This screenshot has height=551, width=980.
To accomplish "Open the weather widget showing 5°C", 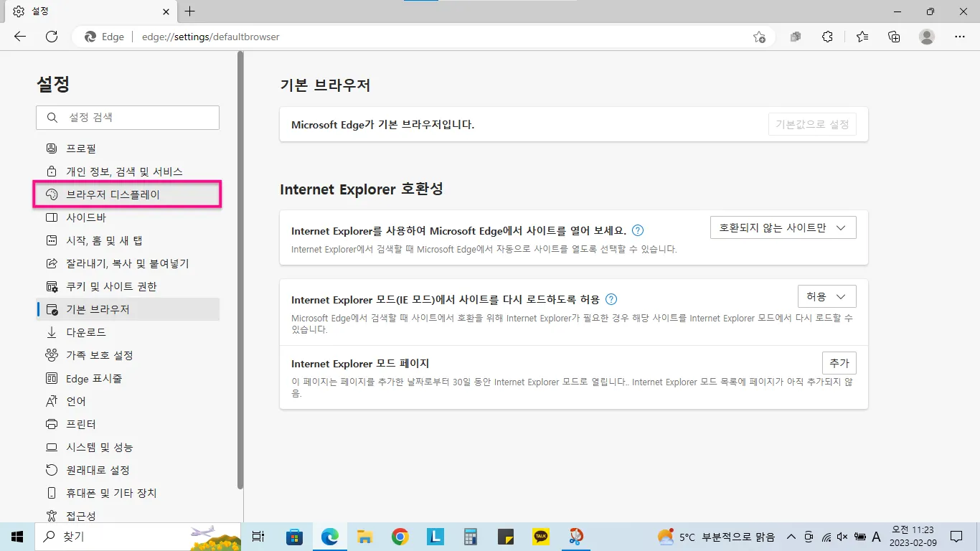I will coord(717,537).
